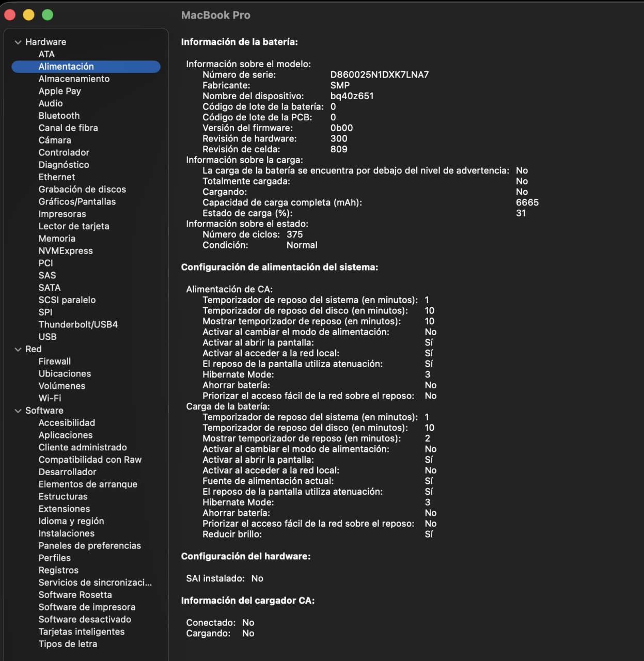Open Thunderbolt/USB4 entry
644x661 pixels.
tap(78, 325)
